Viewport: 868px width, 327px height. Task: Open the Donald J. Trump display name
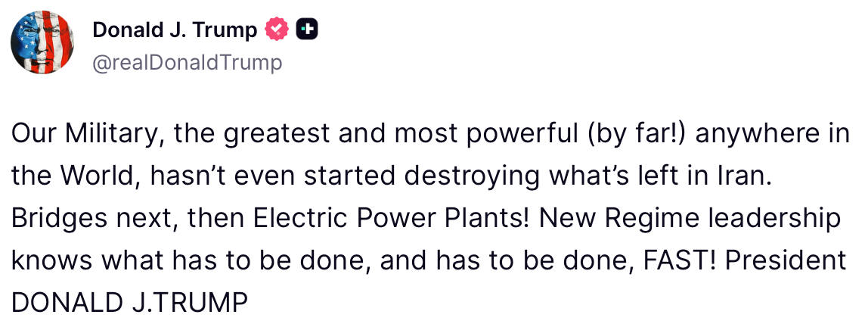175,30
